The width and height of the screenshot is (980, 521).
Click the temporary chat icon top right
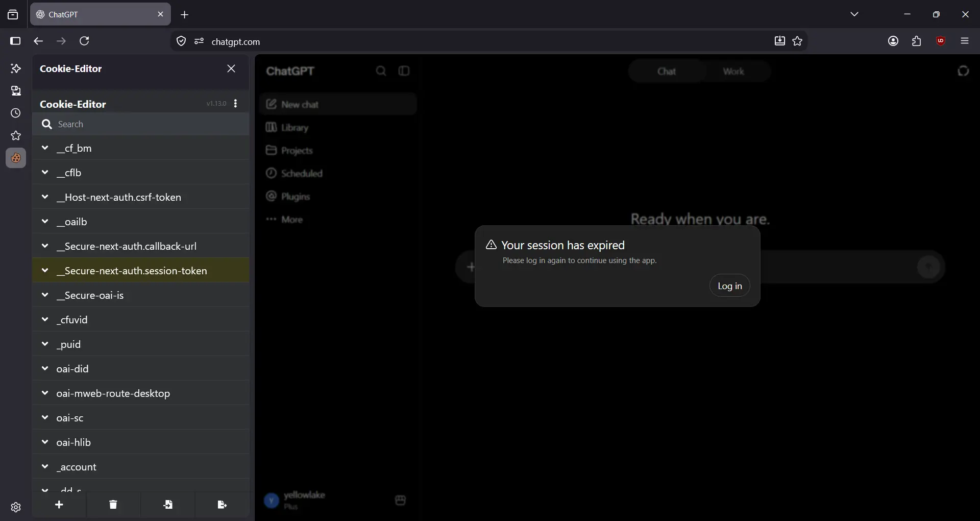(x=963, y=71)
